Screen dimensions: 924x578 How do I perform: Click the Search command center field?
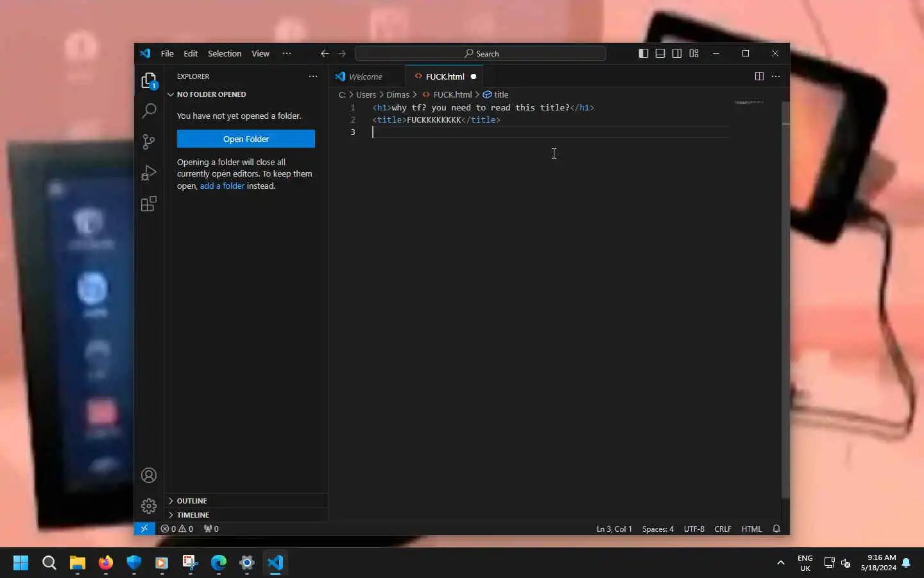tap(481, 53)
